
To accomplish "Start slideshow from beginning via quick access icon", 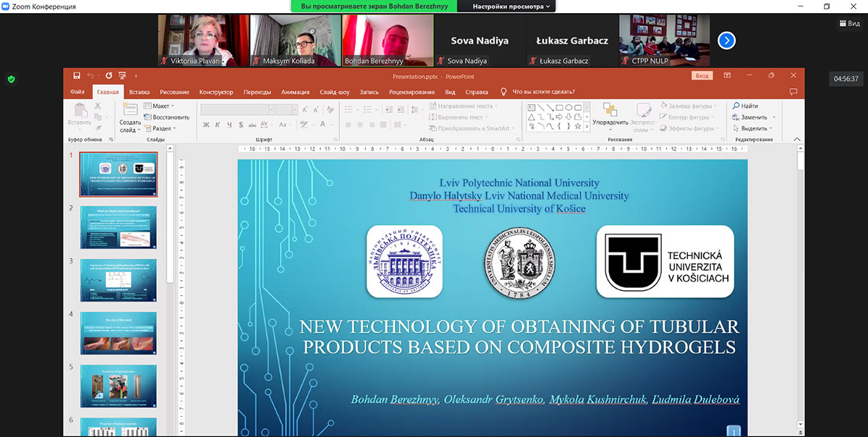I will click(x=122, y=75).
